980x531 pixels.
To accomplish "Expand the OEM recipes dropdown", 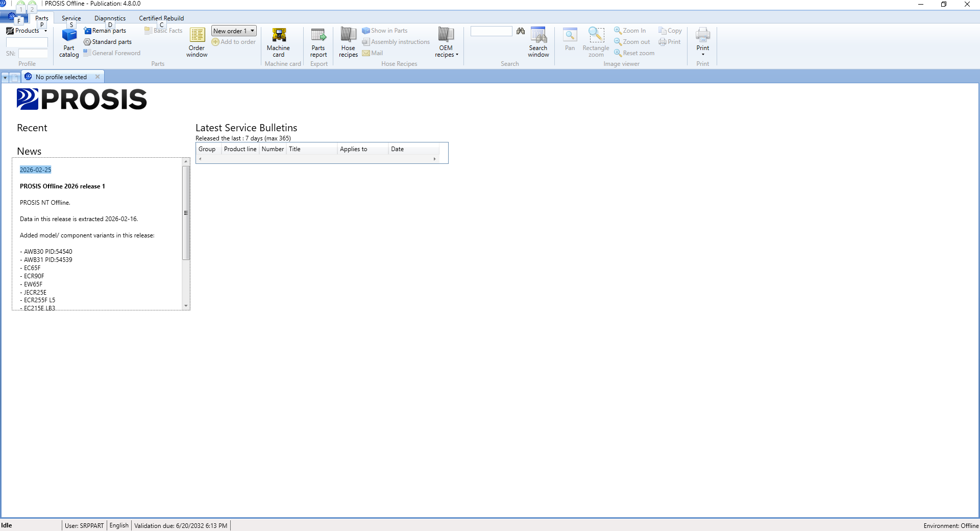I will (446, 42).
